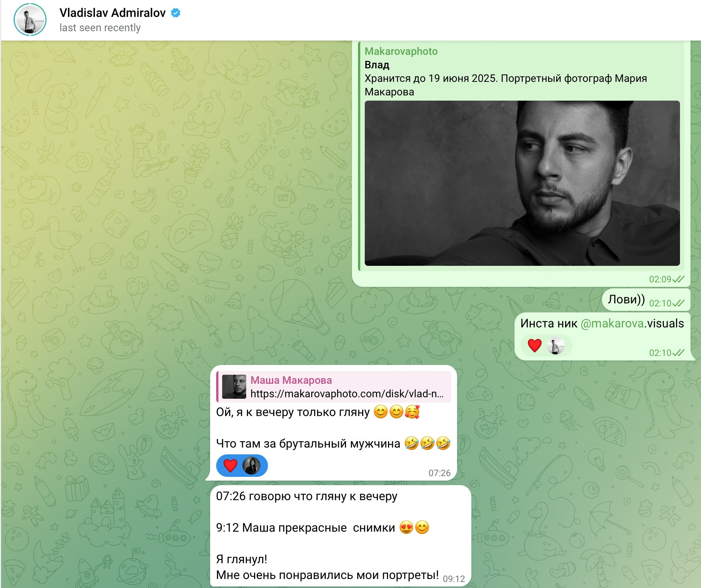This screenshot has width=701, height=588.
Task: Open the Makarovaphoto site name link
Action: point(401,51)
